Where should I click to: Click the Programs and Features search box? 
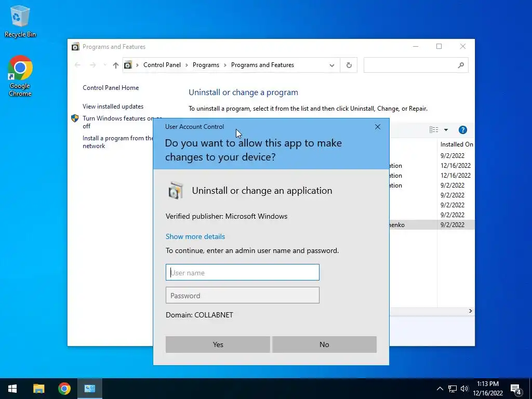point(416,65)
